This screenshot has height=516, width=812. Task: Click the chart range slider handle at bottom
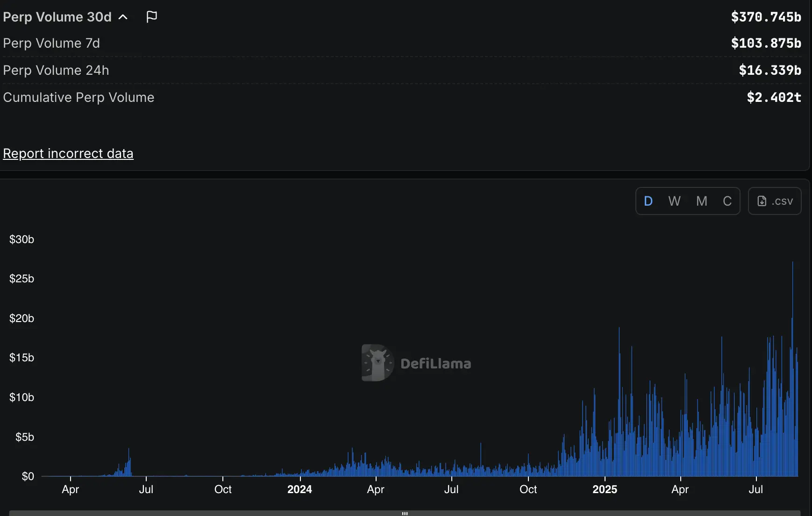click(x=405, y=512)
